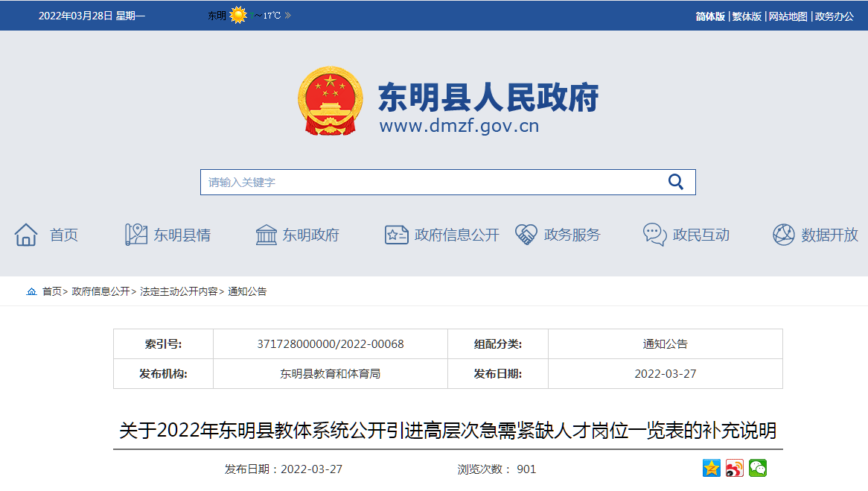Share to WeChat icon
Viewport: 868px width, 491px height.
[x=758, y=468]
